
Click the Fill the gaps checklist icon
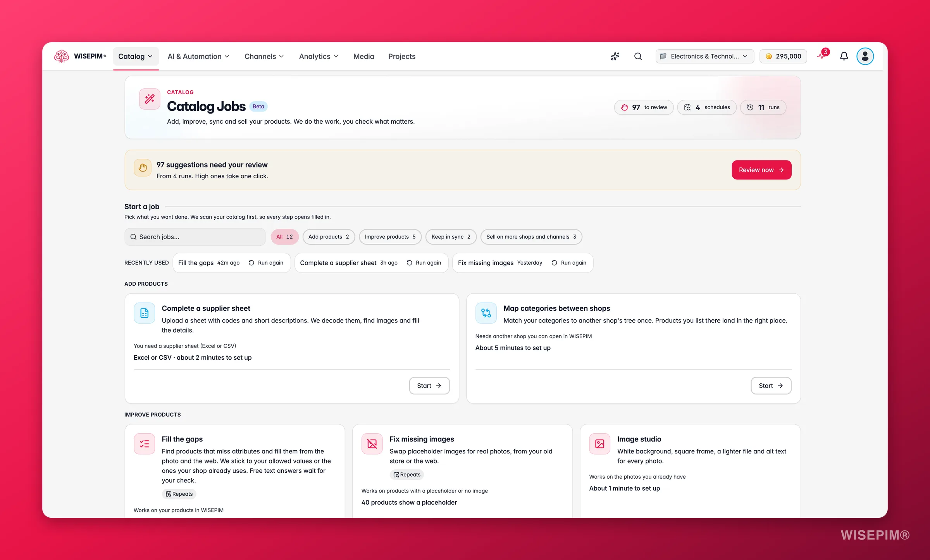(144, 444)
